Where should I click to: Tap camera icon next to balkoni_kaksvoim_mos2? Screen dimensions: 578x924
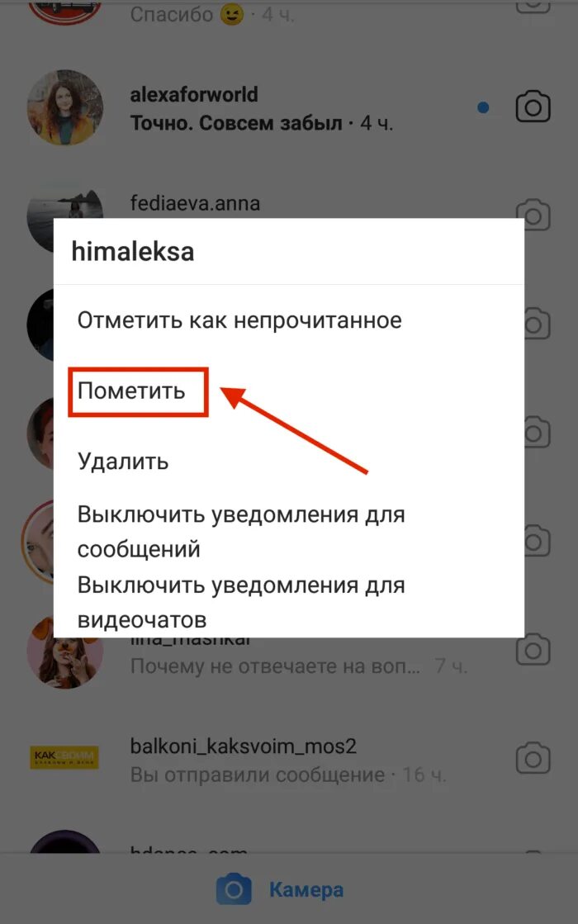[x=533, y=758]
